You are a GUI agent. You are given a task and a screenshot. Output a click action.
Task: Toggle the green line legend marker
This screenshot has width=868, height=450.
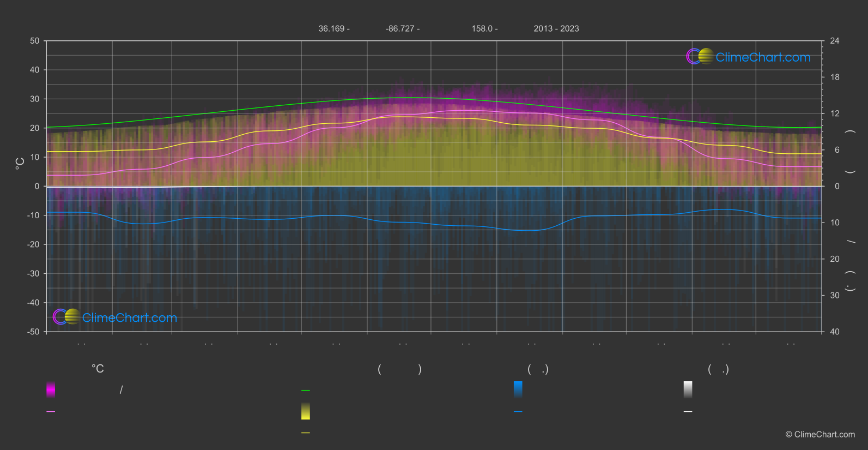tap(306, 391)
